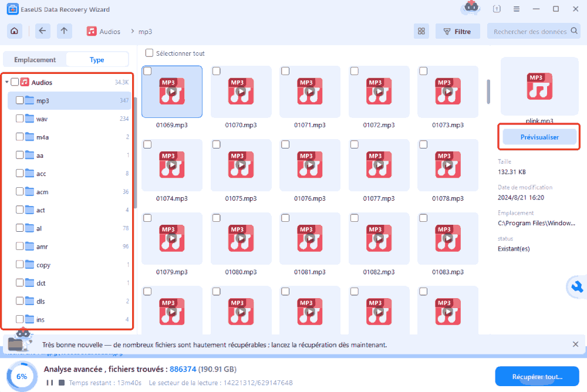Open the repair wrench tool icon
The height and width of the screenshot is (392, 587).
pos(577,287)
